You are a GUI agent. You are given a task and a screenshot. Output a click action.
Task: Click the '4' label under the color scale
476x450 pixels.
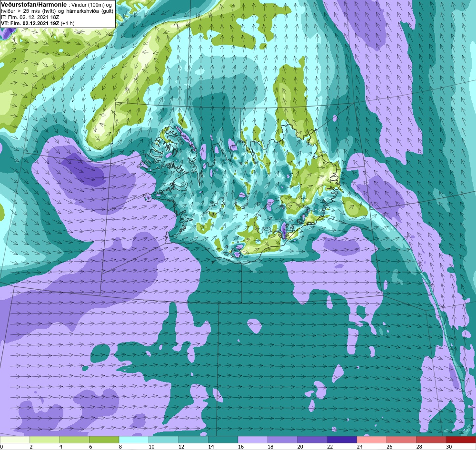click(61, 447)
